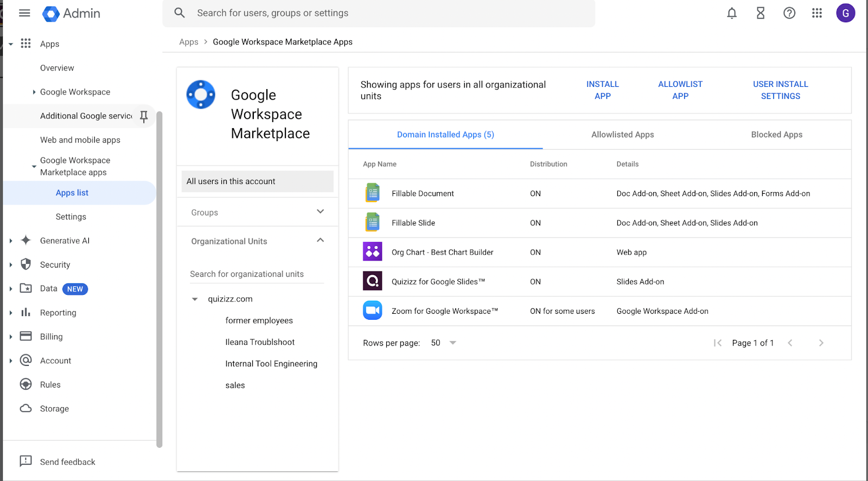Expand Security section arrow

pyautogui.click(x=10, y=265)
